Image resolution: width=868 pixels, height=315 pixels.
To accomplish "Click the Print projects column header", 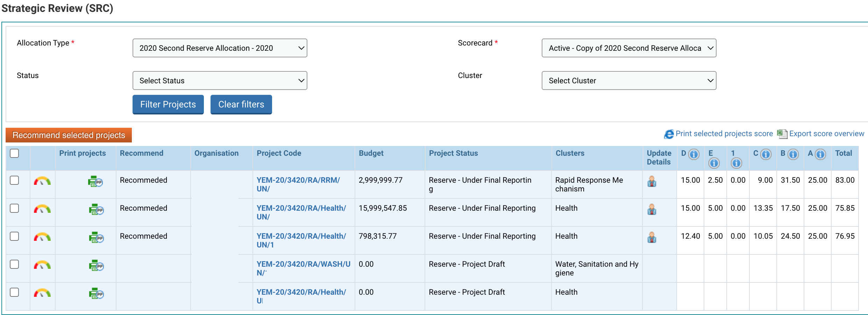I will (x=83, y=153).
